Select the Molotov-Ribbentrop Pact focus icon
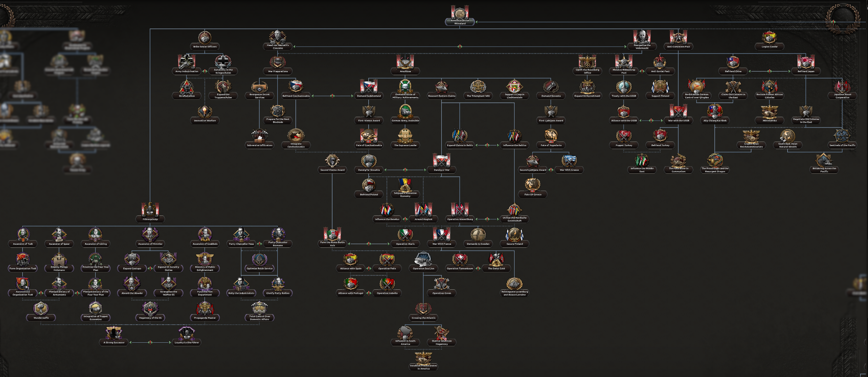 pos(623,62)
